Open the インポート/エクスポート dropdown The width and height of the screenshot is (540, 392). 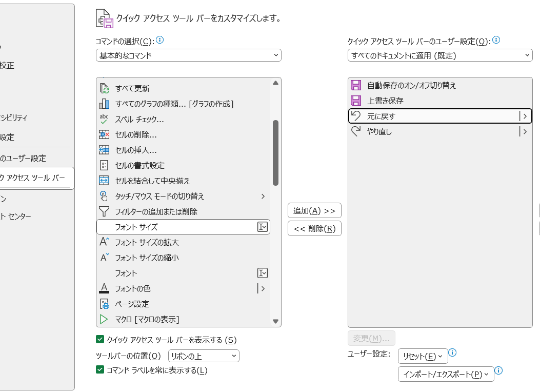[x=446, y=374]
